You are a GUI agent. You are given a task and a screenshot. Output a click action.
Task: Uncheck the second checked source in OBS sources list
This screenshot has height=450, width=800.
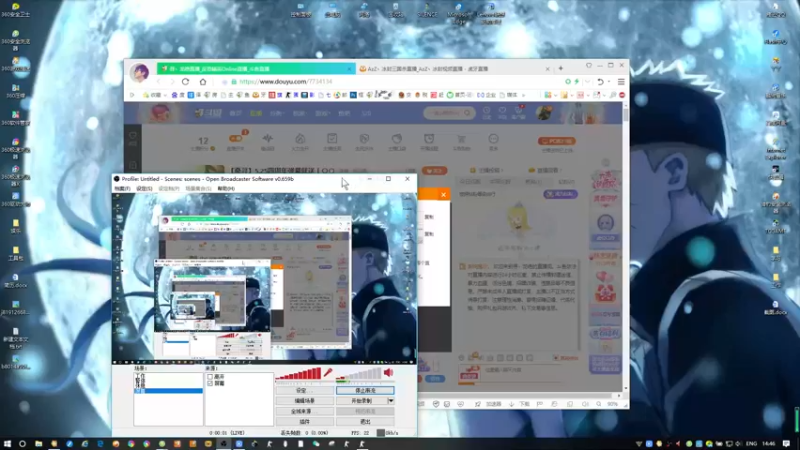(x=210, y=383)
